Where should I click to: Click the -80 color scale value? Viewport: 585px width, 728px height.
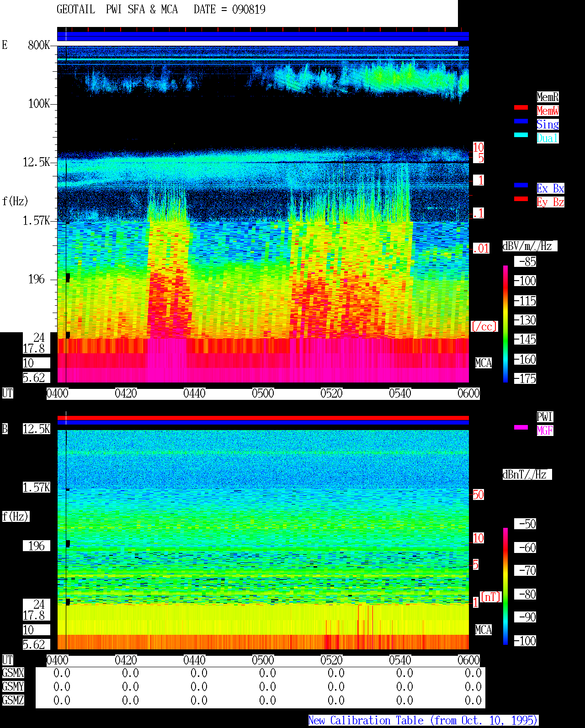tap(525, 594)
